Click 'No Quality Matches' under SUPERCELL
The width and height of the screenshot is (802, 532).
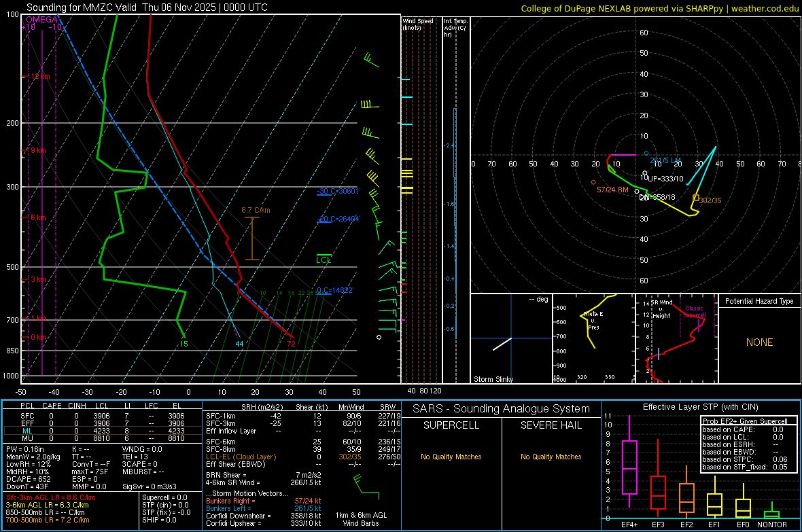pyautogui.click(x=451, y=457)
